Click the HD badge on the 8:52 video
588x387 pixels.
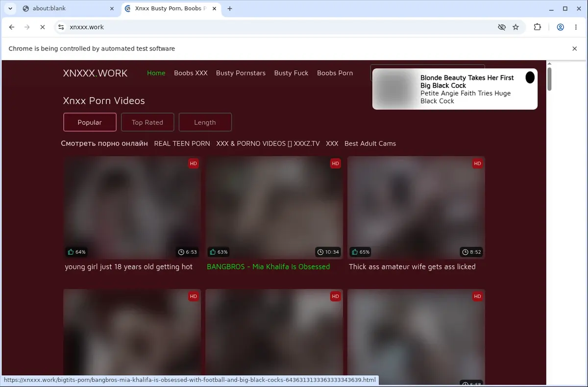coord(477,164)
